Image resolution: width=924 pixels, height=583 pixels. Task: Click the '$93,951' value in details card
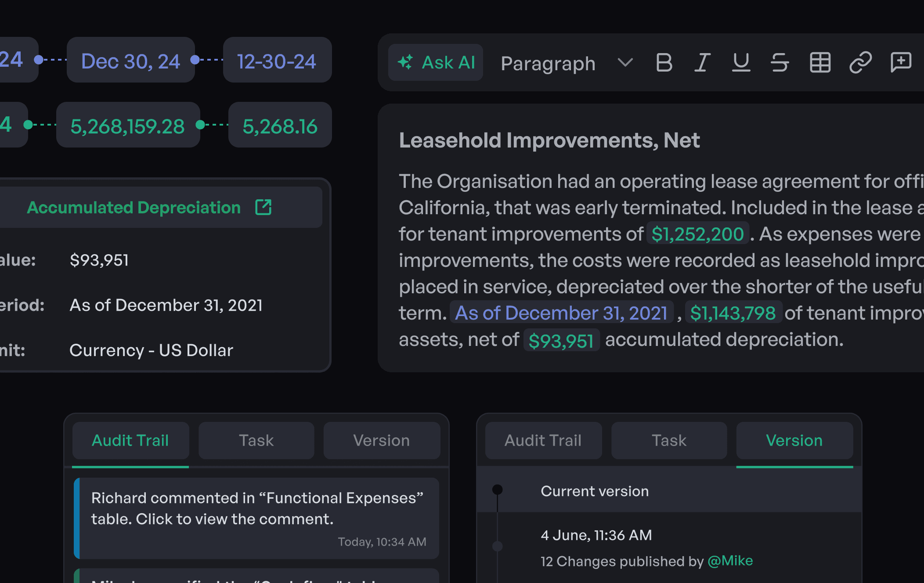[x=99, y=260]
